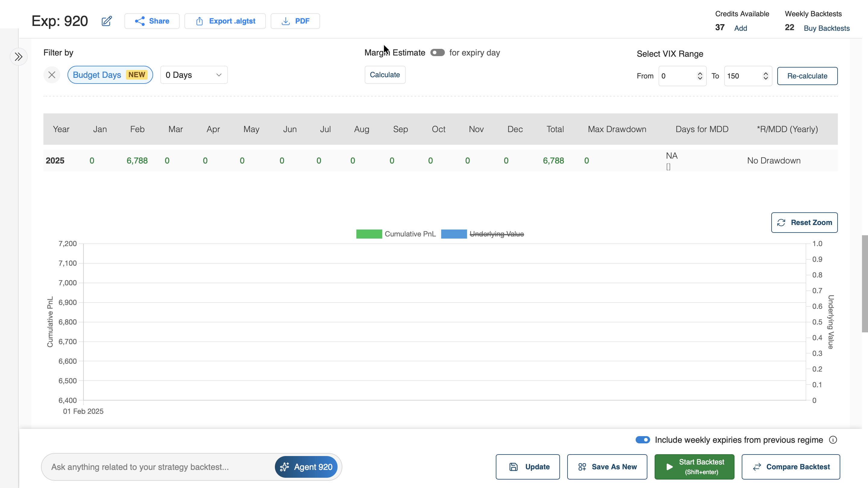
Task: Adjust the VIX To value stepper
Action: click(766, 76)
